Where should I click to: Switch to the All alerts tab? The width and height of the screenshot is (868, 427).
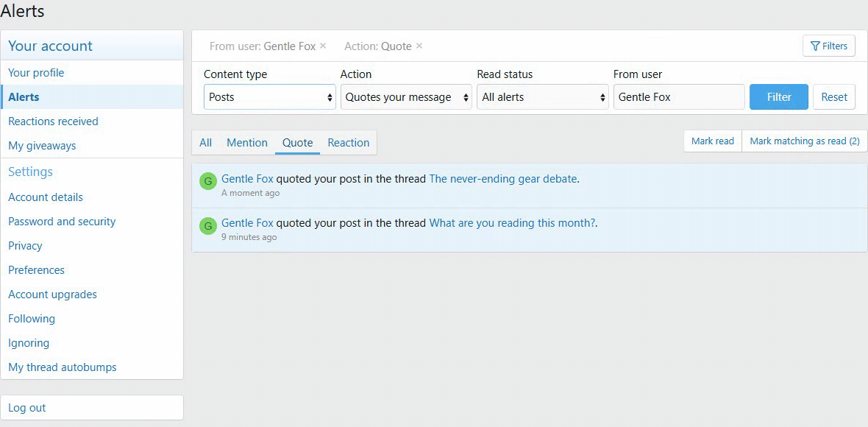click(x=205, y=142)
